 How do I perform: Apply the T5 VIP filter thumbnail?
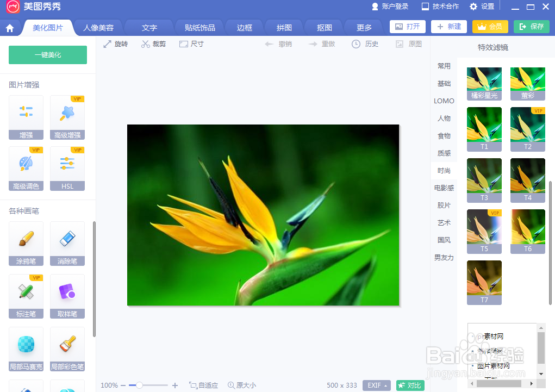tap(484, 232)
